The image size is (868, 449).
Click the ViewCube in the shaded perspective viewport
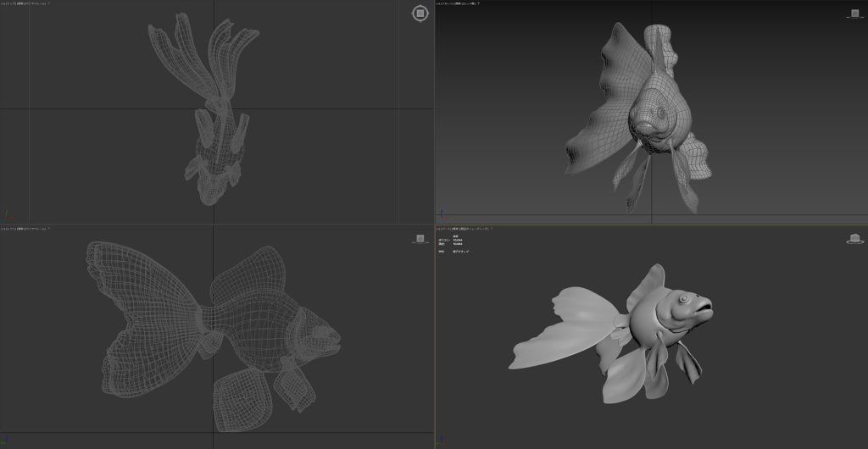click(x=854, y=239)
